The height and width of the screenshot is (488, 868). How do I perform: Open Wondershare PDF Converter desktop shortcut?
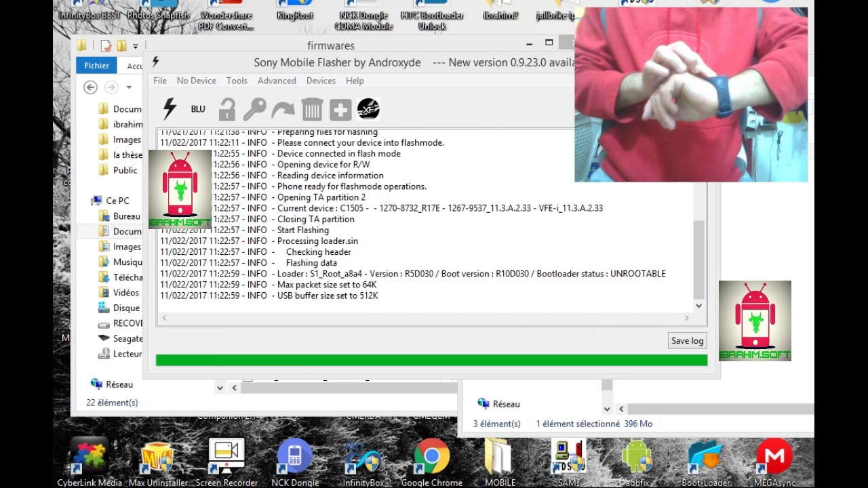click(x=226, y=16)
